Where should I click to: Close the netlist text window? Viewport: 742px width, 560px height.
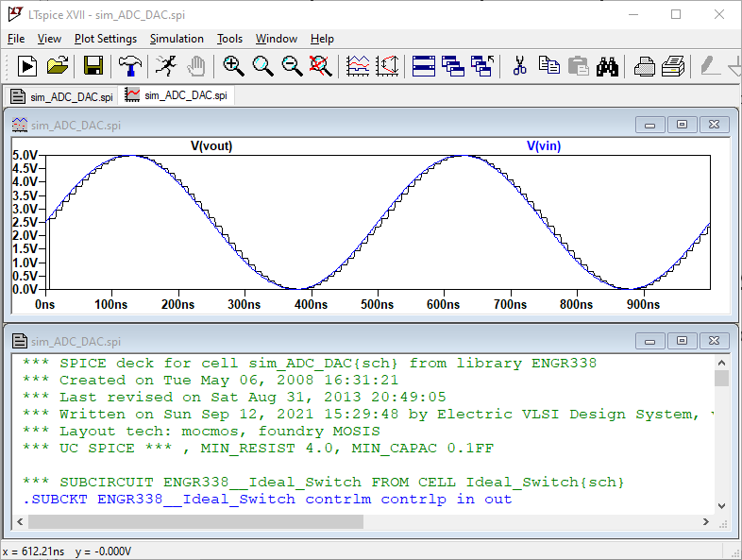pos(714,341)
